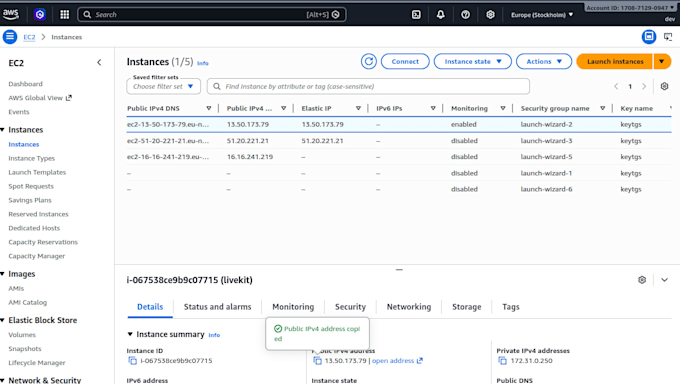Open the purple hexagon service shortcut icon
Image resolution: width=680 pixels, height=384 pixels.
point(40,14)
